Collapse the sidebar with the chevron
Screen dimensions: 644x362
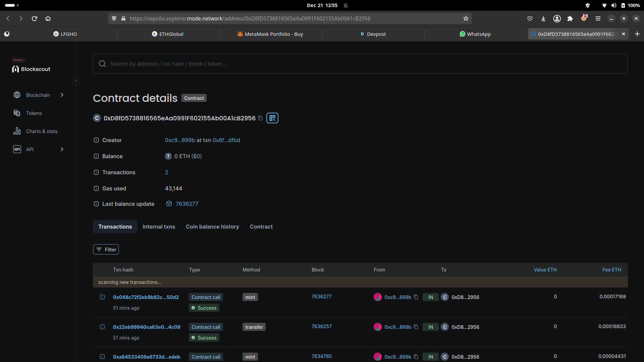(x=76, y=80)
